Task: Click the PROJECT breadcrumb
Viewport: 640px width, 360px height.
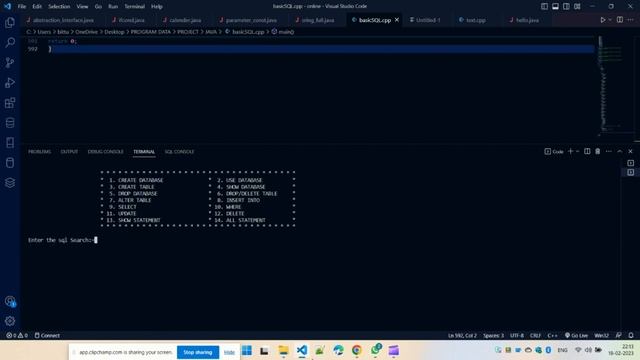Action: click(x=188, y=31)
